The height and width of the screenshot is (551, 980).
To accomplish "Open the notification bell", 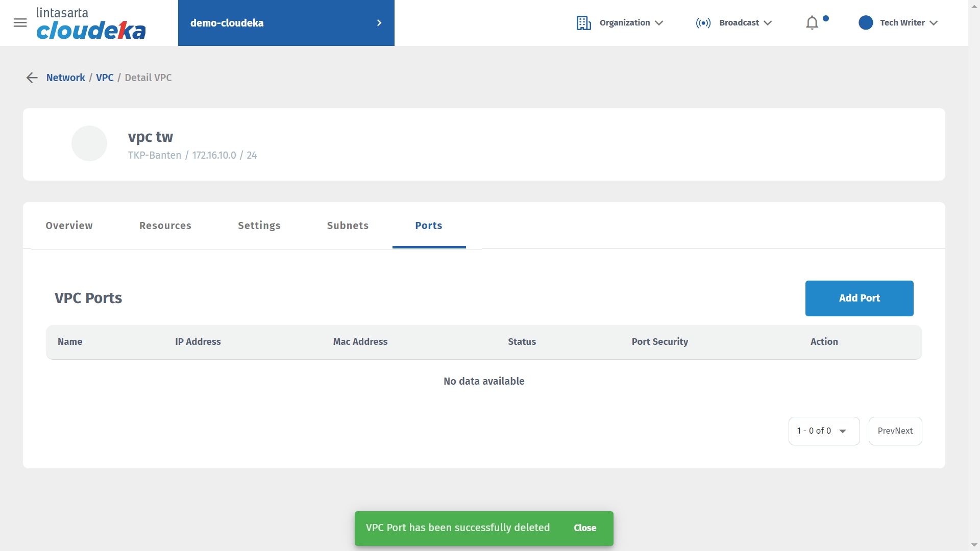I will (x=812, y=23).
